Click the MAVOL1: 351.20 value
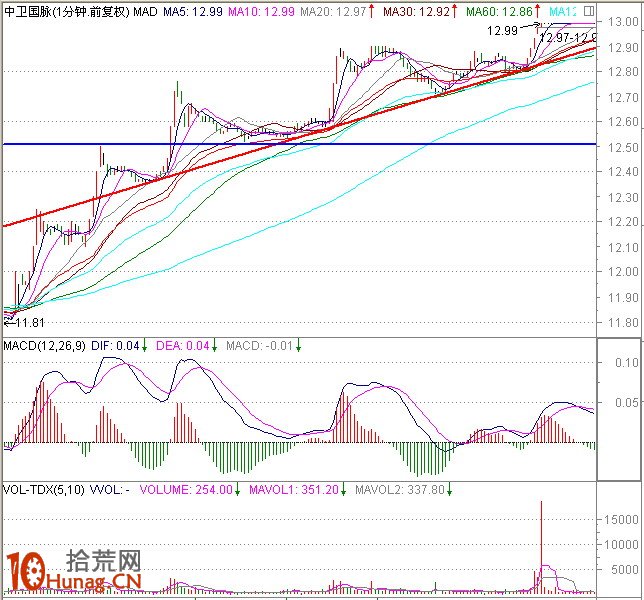 click(294, 490)
